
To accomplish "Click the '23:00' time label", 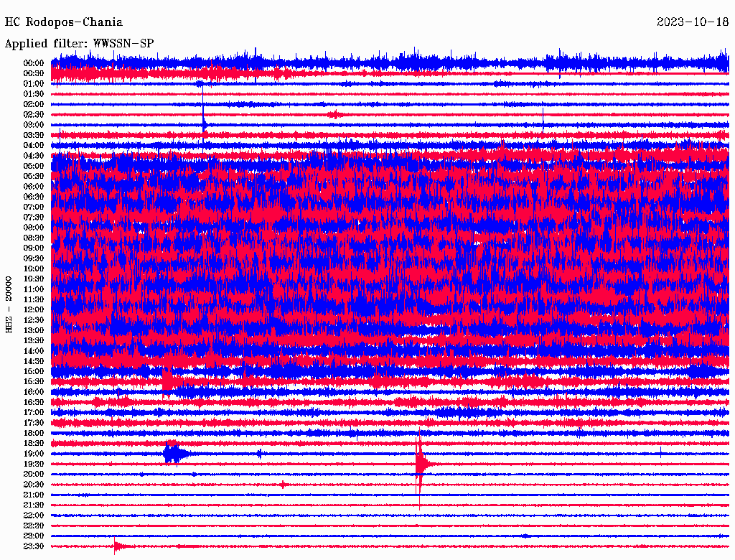I will (34, 536).
